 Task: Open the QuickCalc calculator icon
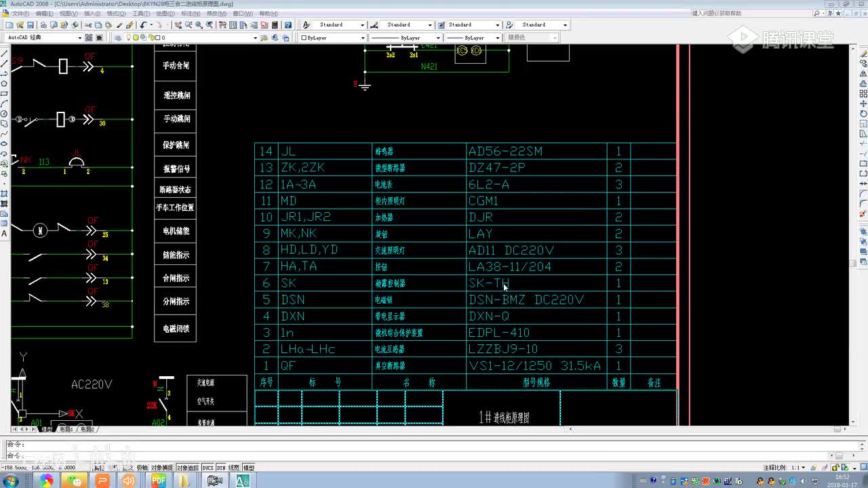tap(274, 25)
